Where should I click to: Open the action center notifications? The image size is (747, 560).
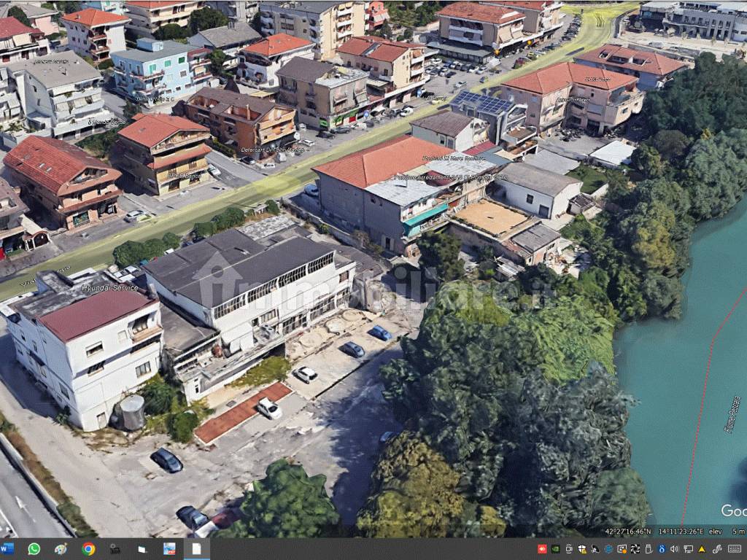(x=743, y=549)
